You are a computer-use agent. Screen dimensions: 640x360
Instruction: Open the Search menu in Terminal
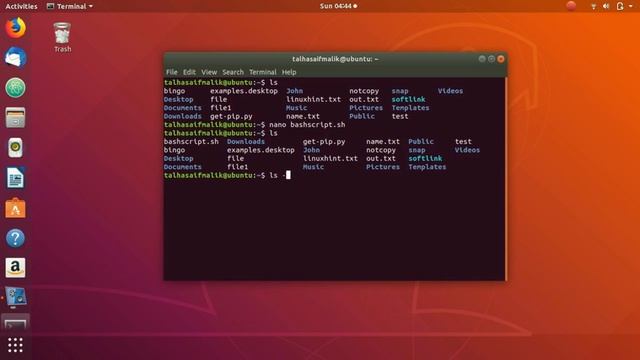pyautogui.click(x=233, y=72)
